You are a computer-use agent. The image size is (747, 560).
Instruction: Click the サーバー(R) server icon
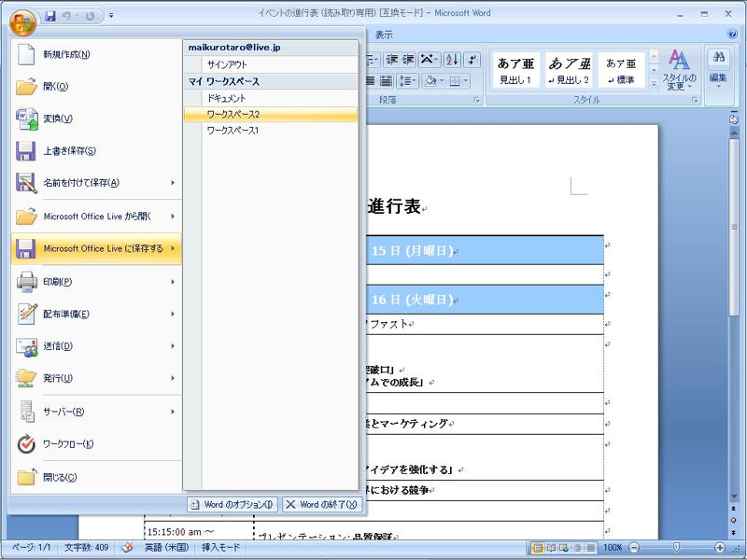pos(27,412)
